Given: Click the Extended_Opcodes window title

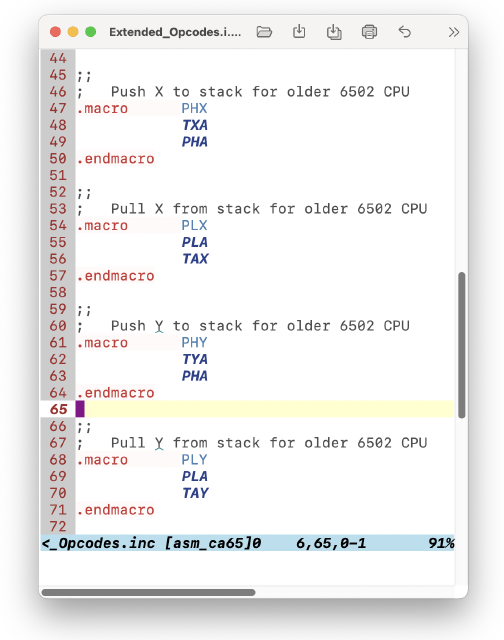Looking at the screenshot, I should click(x=175, y=32).
